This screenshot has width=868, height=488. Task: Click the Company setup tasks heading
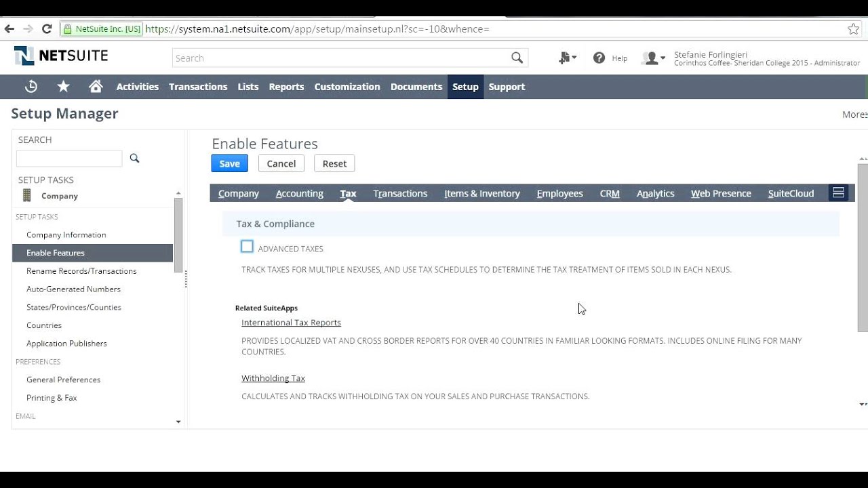coord(60,196)
